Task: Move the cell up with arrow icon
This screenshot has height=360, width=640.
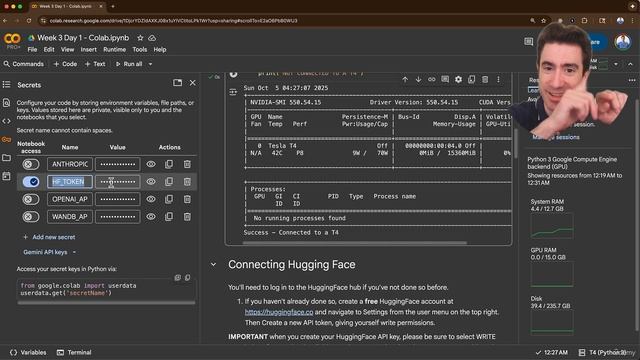Action: pyautogui.click(x=405, y=80)
